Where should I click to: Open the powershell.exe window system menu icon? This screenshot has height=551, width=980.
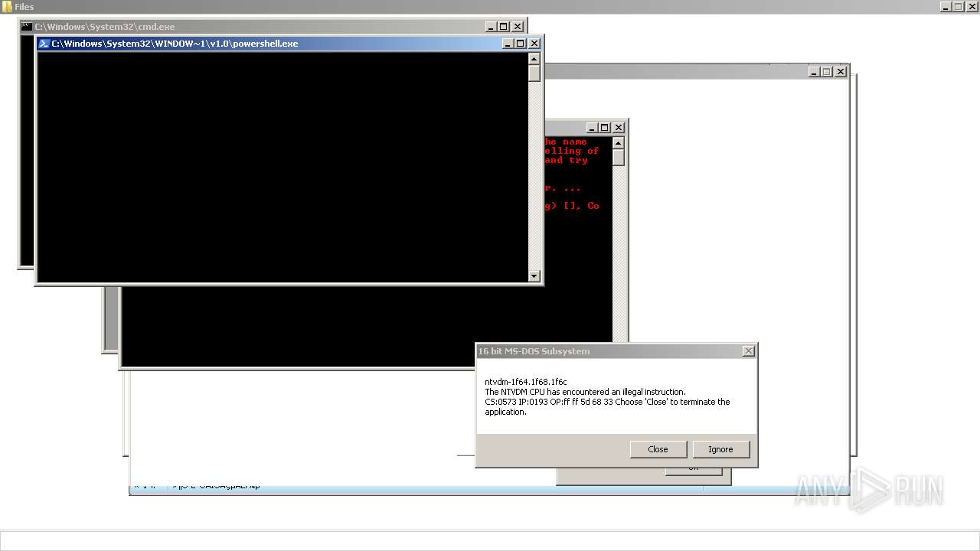(44, 44)
